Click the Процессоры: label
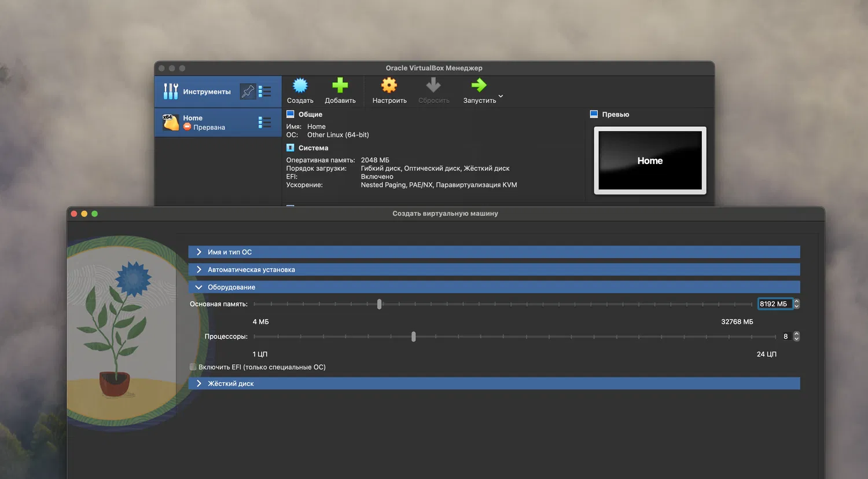This screenshot has height=479, width=868. (226, 337)
